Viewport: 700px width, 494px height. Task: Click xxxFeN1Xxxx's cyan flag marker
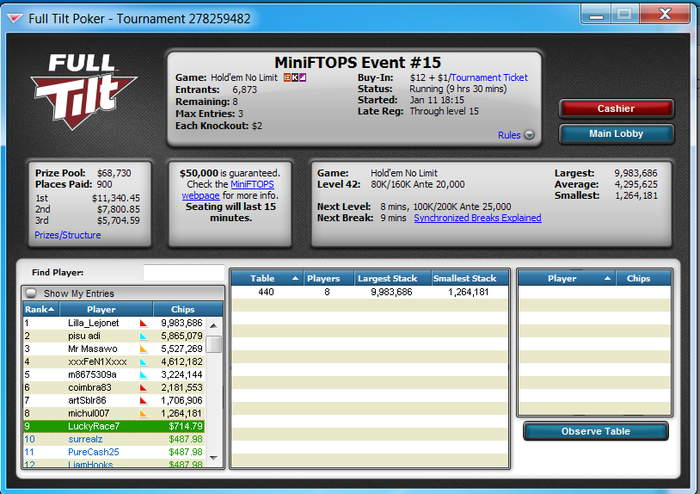pos(143,362)
